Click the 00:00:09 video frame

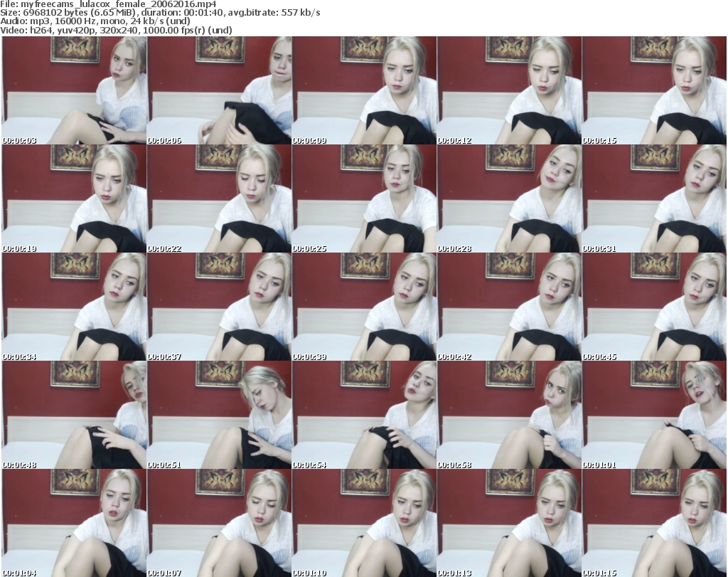point(365,90)
